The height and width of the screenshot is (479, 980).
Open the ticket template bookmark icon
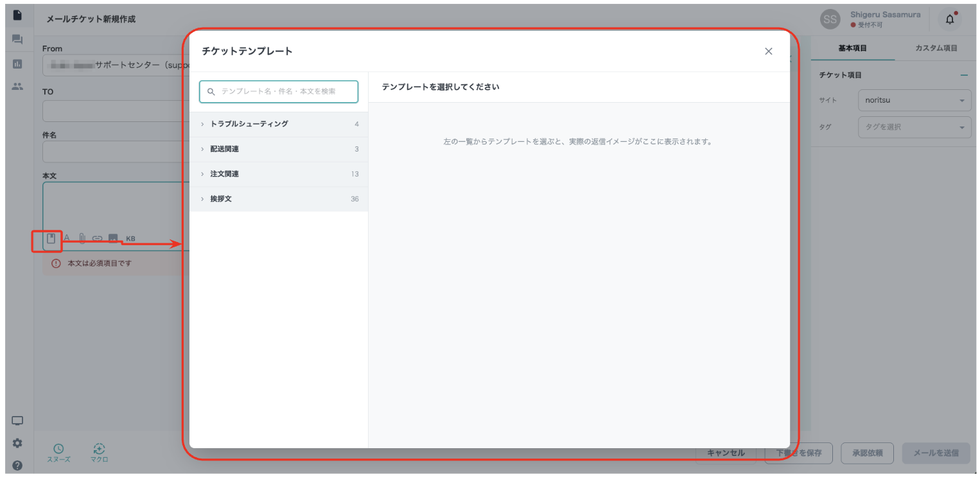tap(51, 239)
